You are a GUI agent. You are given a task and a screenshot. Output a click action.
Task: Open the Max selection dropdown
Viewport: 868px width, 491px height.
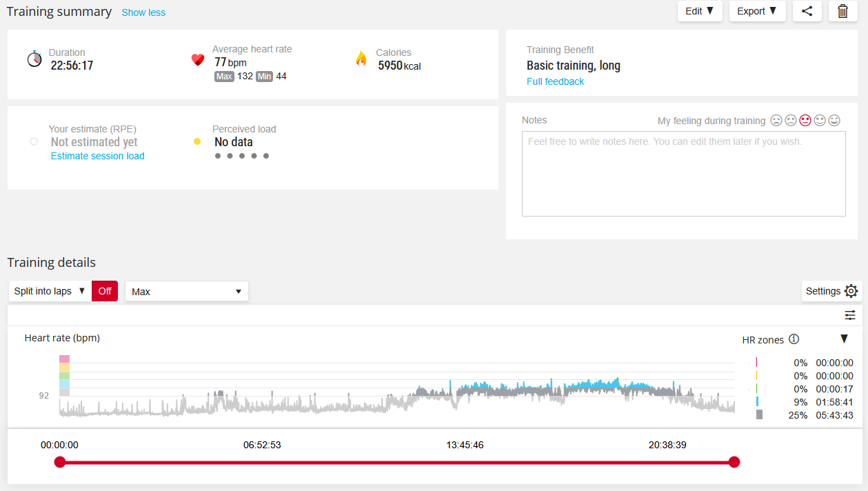tap(186, 291)
